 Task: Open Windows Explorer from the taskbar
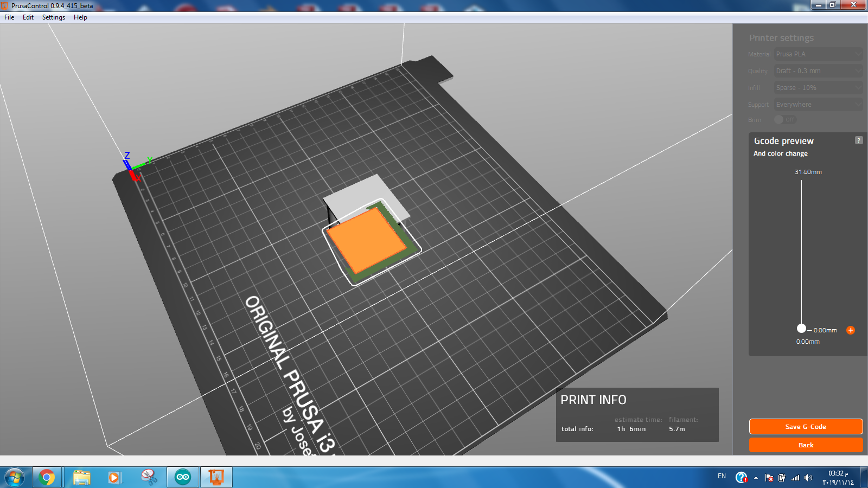[x=81, y=478]
